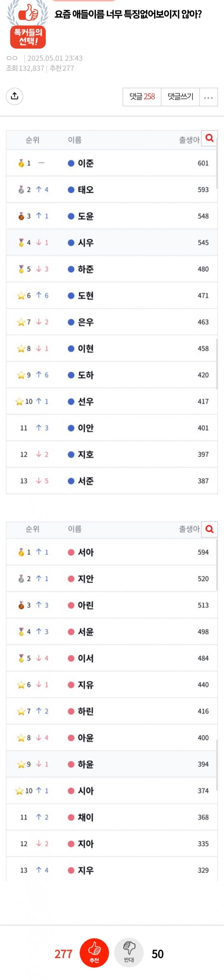Select the row for girl name 하윤

112,764
